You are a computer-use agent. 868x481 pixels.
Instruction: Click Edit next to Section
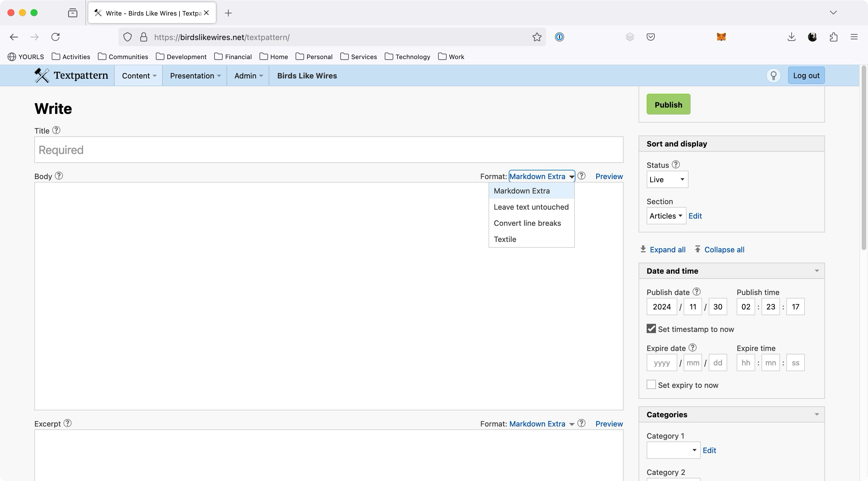pyautogui.click(x=695, y=216)
